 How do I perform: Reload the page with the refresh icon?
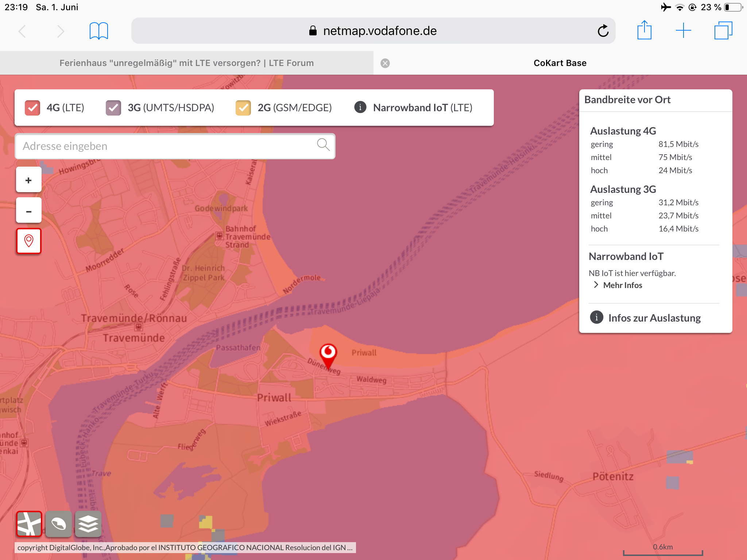click(603, 31)
